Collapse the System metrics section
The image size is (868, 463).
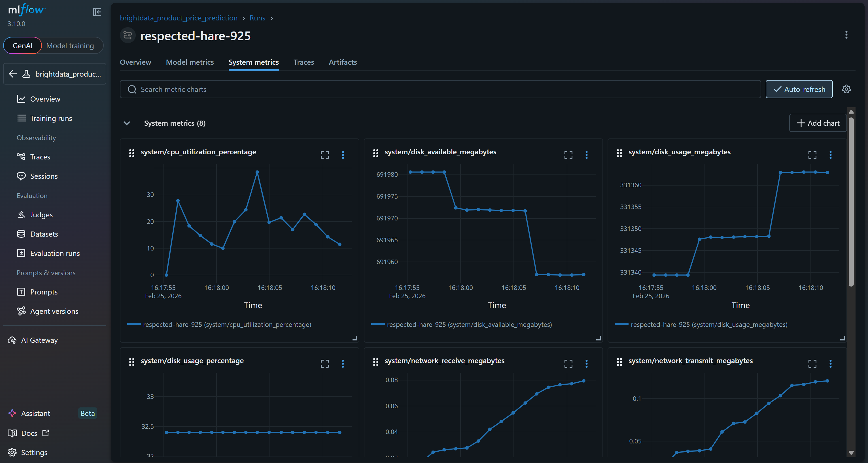(x=127, y=123)
